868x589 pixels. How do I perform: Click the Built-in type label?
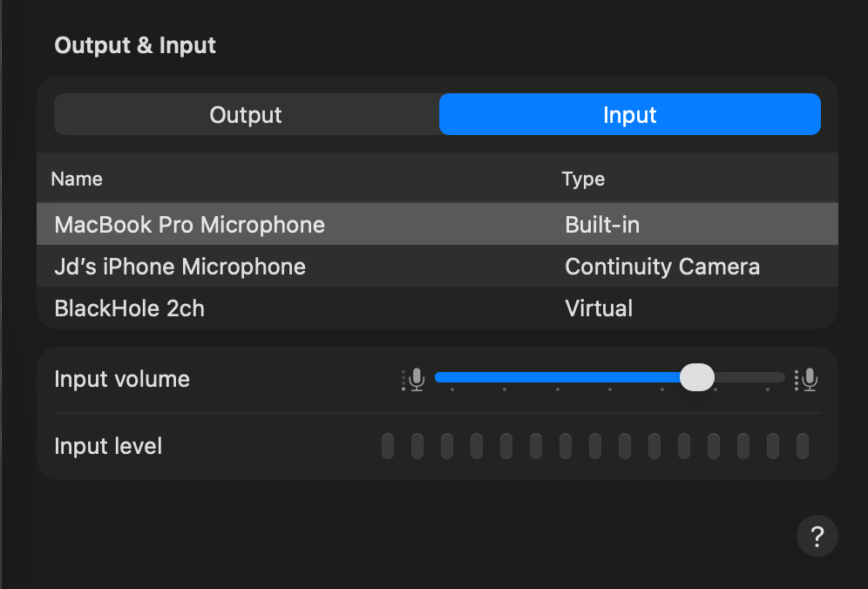pyautogui.click(x=600, y=224)
